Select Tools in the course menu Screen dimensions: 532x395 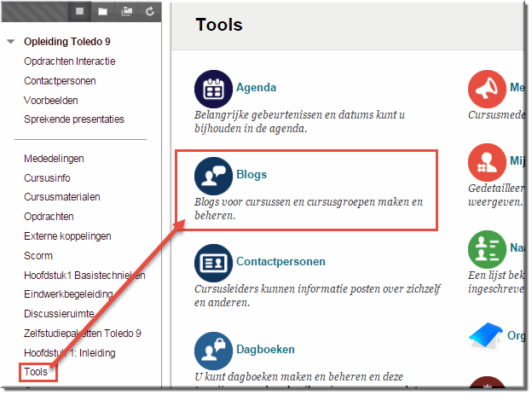coord(36,372)
